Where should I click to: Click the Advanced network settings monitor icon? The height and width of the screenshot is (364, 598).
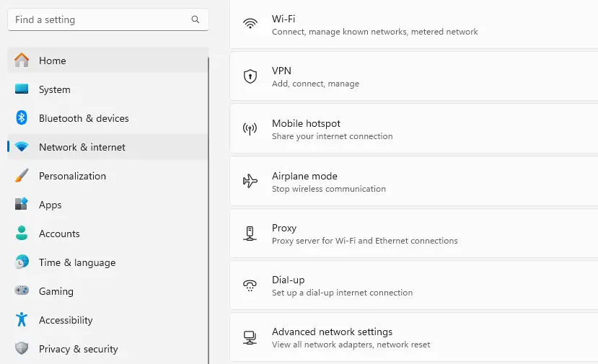point(250,337)
